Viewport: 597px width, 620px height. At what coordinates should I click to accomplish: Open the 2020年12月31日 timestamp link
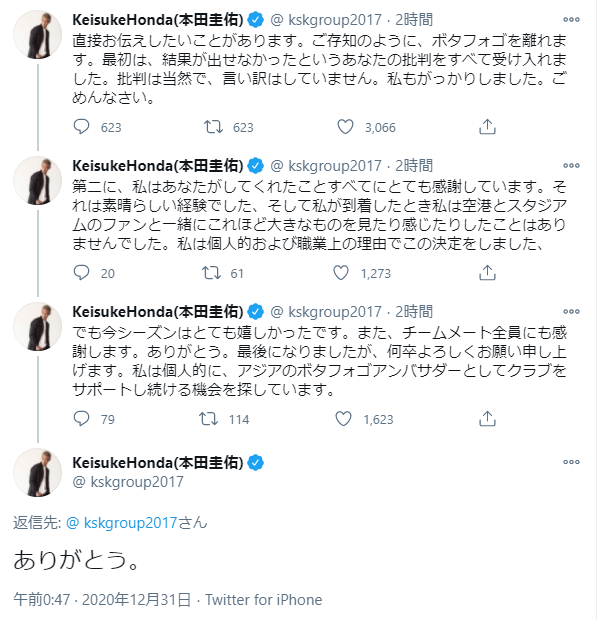tap(136, 600)
